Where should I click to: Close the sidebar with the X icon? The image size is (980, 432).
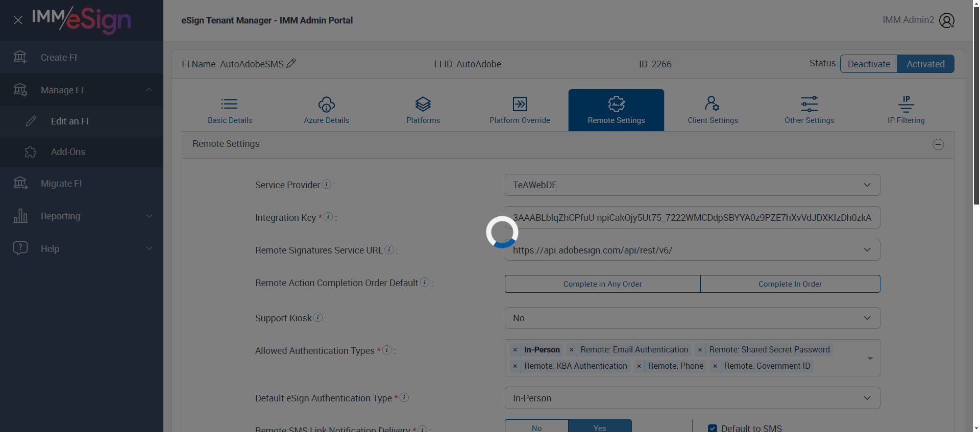[x=18, y=20]
